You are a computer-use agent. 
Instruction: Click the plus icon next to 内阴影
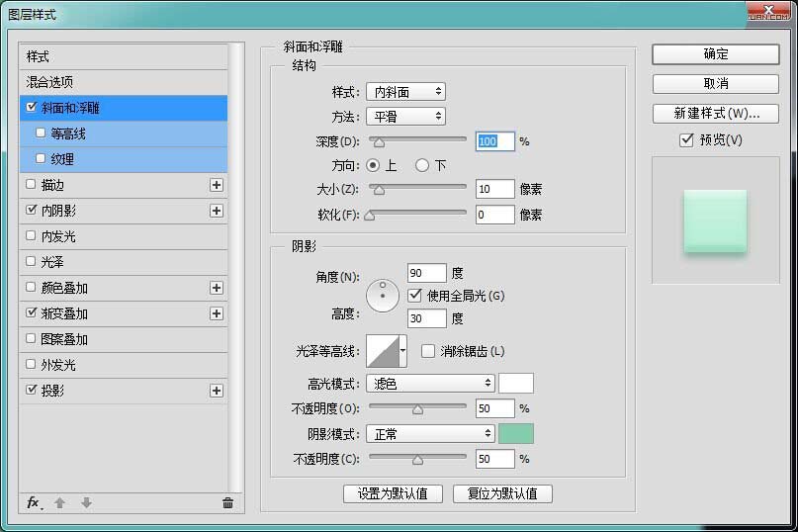(217, 211)
